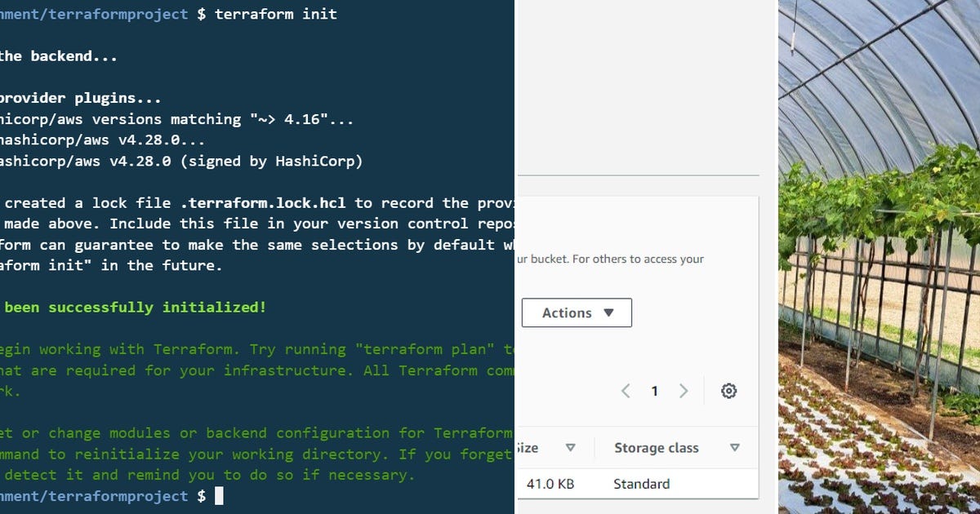Click the terminal block cursor
The height and width of the screenshot is (514, 980).
(x=219, y=495)
